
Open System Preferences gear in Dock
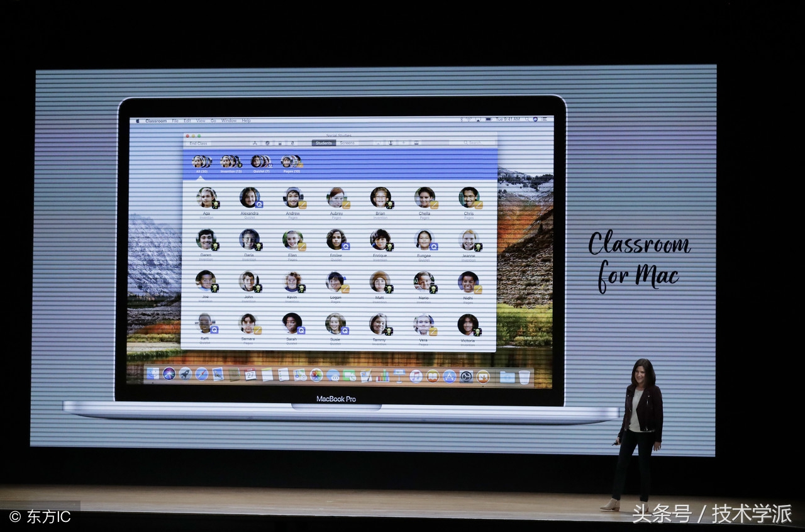pos(466,376)
